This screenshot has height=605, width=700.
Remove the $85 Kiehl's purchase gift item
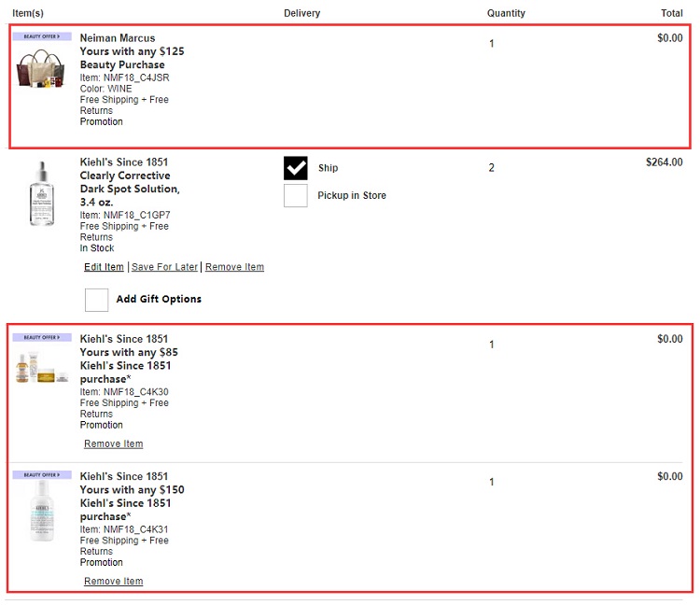click(x=113, y=443)
